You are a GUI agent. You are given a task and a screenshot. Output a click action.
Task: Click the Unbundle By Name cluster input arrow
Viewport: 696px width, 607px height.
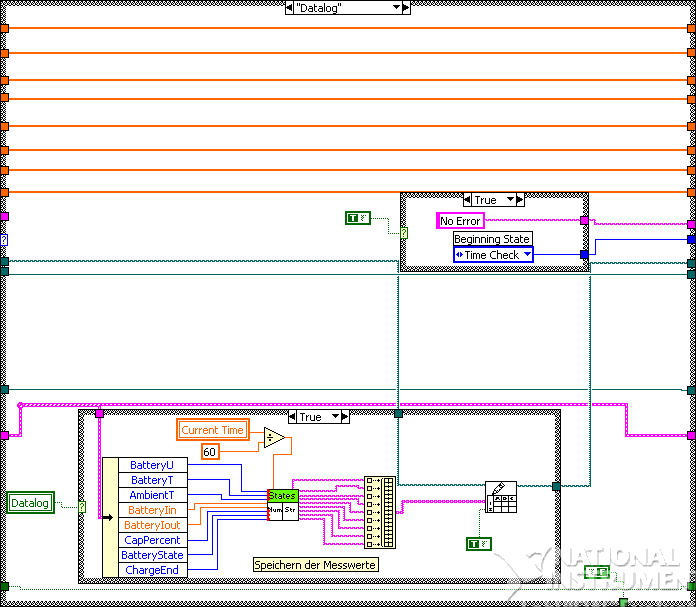tap(109, 518)
